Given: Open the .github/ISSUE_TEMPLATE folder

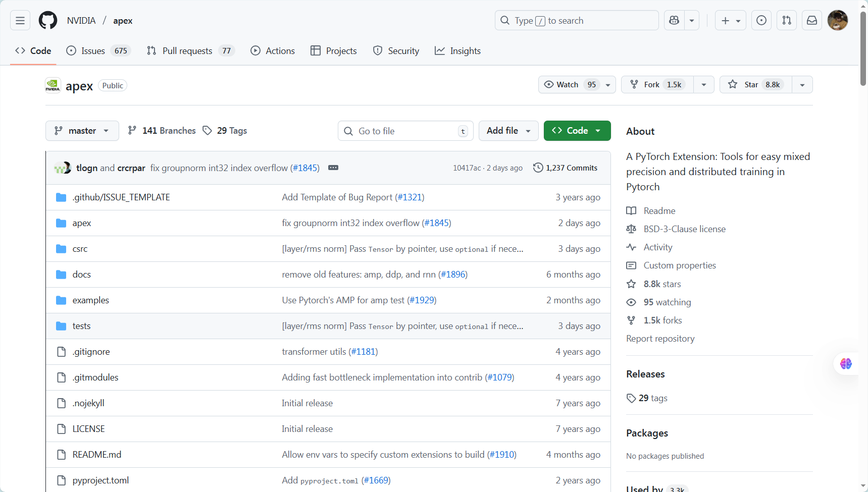Looking at the screenshot, I should 121,197.
